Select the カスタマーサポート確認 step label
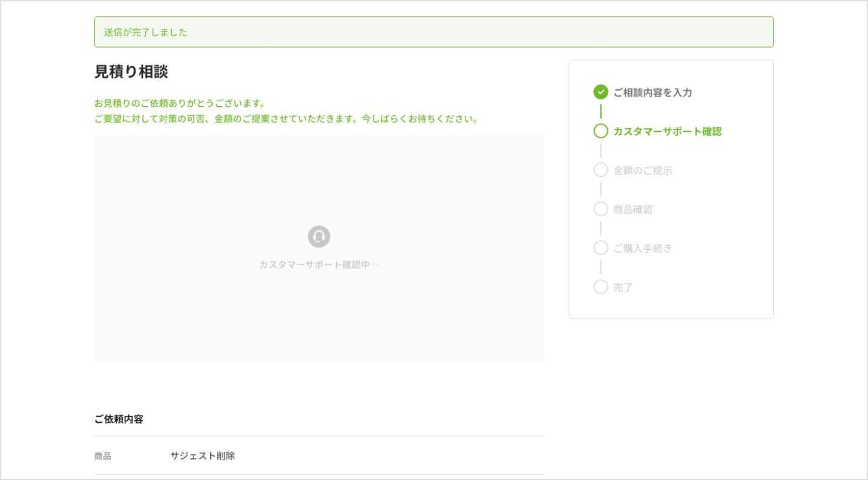This screenshot has width=868, height=480. [x=667, y=131]
